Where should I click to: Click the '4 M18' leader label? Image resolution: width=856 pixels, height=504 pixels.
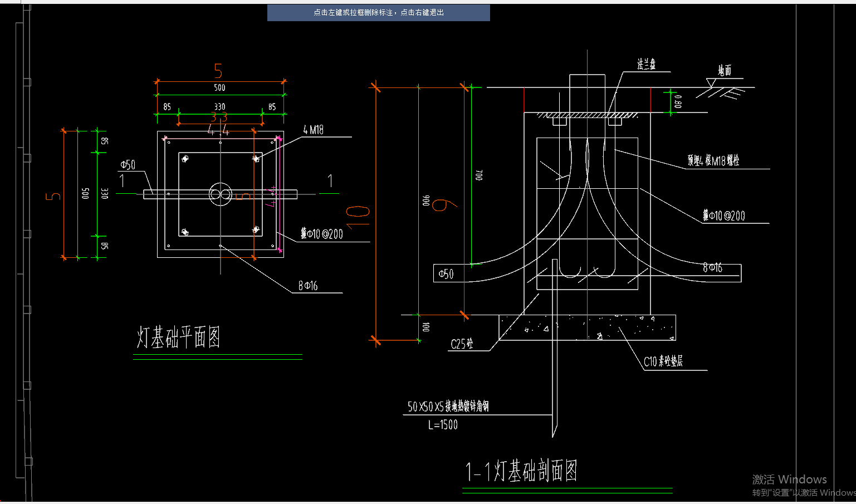click(x=314, y=130)
